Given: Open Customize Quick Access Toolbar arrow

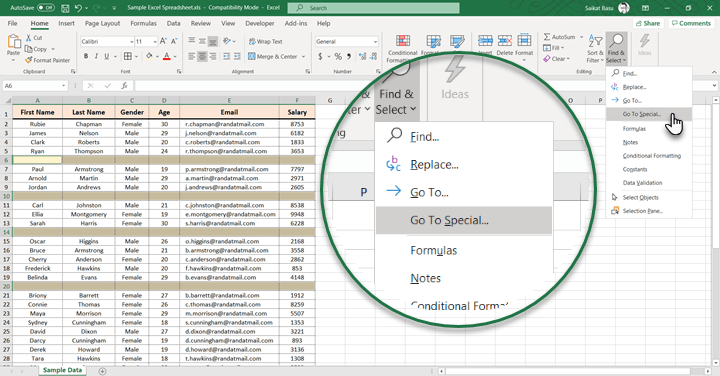Looking at the screenshot, I should (114, 8).
